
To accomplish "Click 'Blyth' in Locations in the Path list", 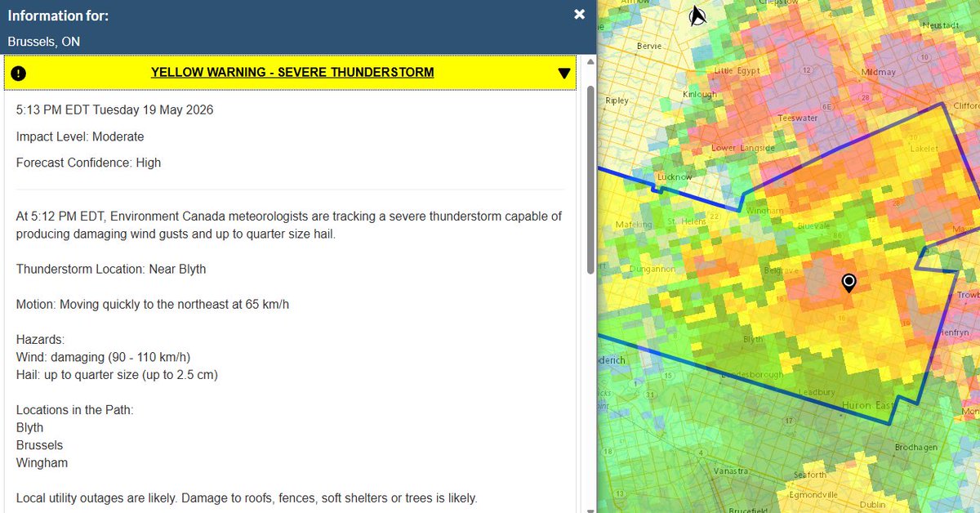I will [x=29, y=427].
